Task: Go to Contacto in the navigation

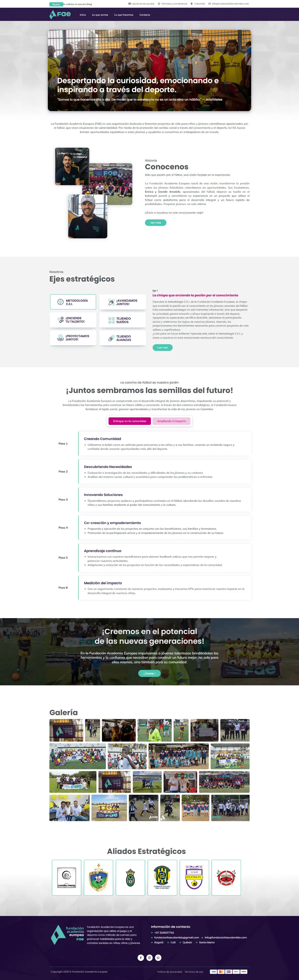Action: (145, 15)
